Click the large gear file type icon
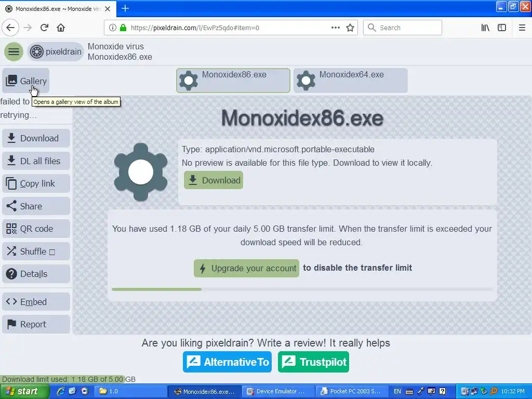Viewport: 532px width, 399px height. point(140,172)
